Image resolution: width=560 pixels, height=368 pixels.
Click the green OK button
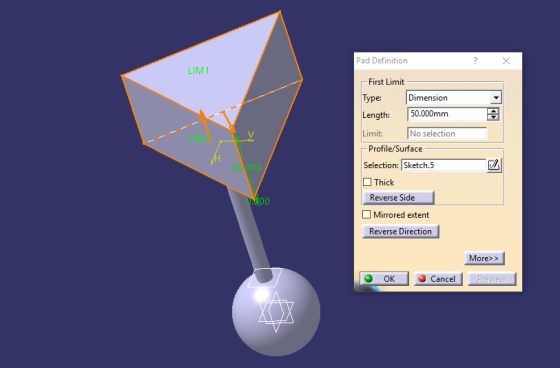pos(384,279)
